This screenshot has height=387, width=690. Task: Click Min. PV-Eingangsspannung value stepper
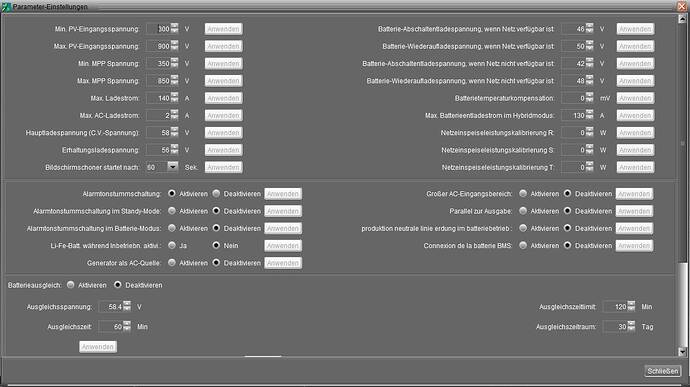pos(175,29)
